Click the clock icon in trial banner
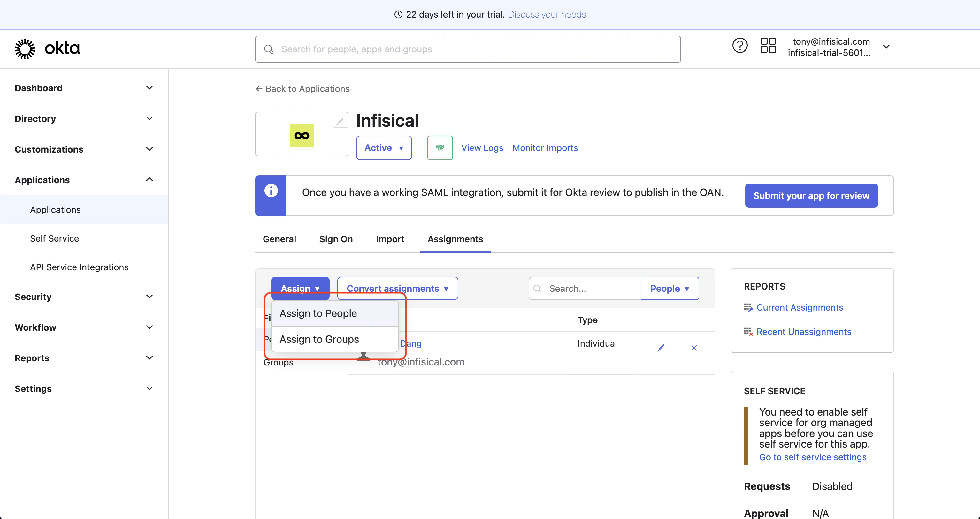Viewport: 980px width, 519px height. click(398, 14)
